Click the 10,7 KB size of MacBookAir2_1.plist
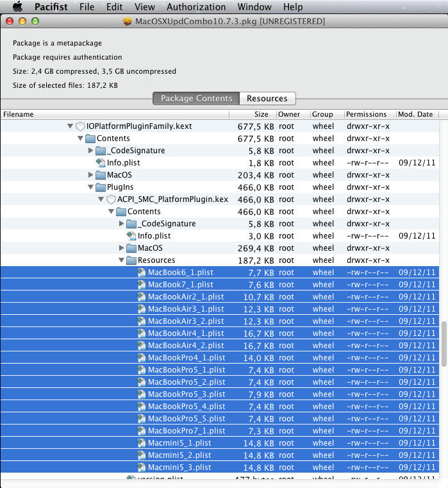Image resolution: width=448 pixels, height=488 pixels. 258,297
